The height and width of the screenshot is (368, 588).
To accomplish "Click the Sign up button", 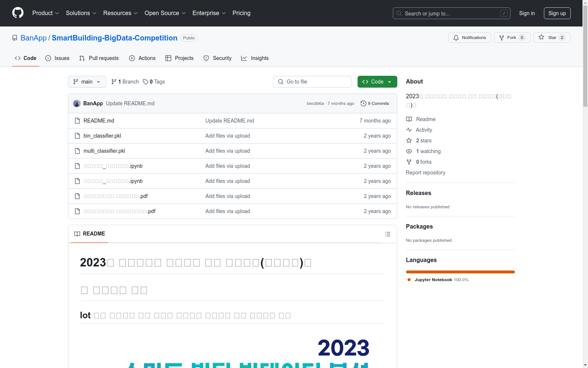I will point(557,13).
